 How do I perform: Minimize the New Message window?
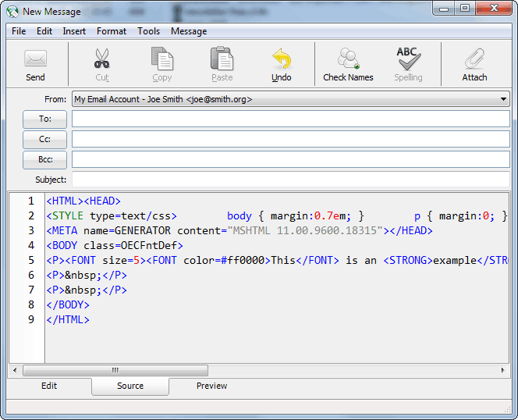point(444,8)
